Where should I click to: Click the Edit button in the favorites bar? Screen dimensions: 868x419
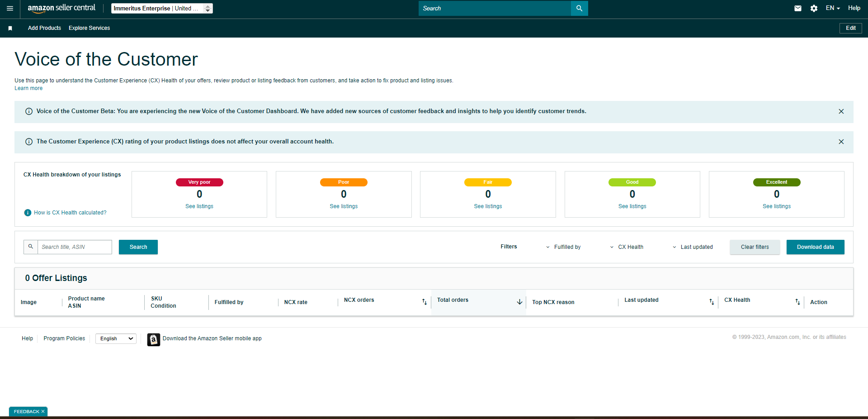851,28
